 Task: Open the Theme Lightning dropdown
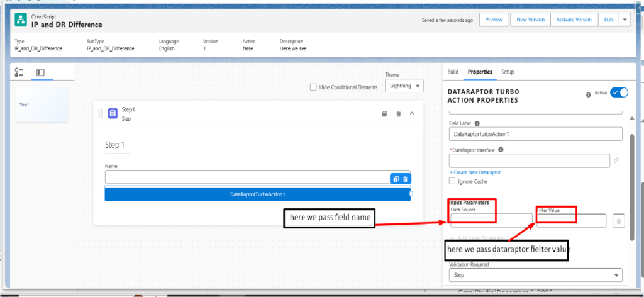404,86
